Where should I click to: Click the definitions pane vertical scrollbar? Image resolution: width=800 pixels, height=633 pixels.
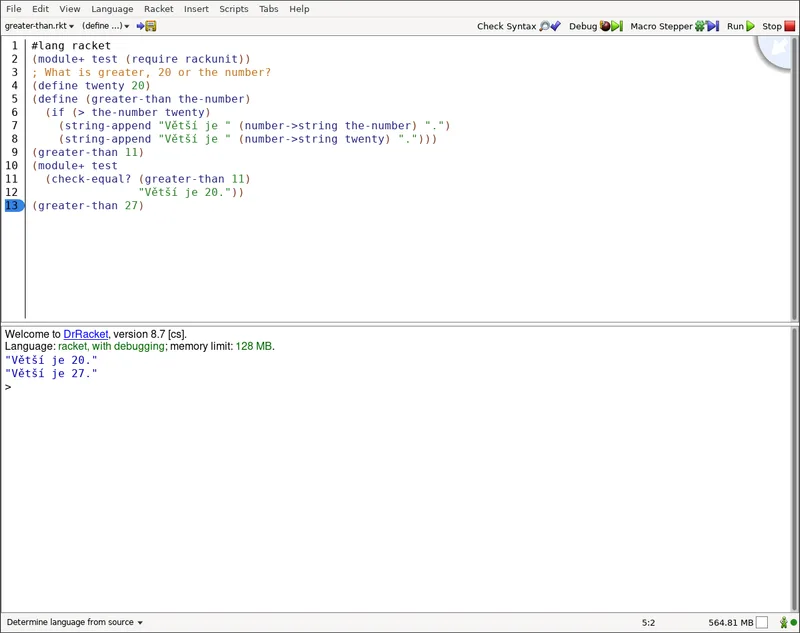(x=794, y=179)
